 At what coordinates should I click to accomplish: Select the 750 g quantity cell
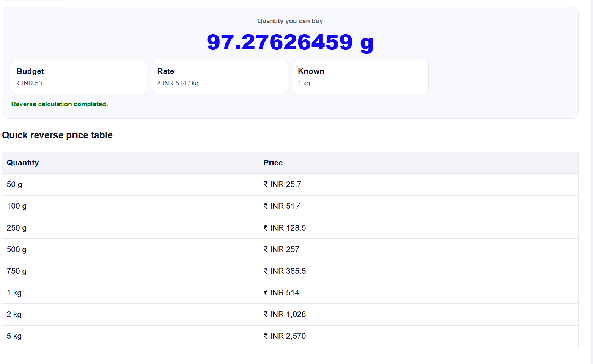(131, 271)
